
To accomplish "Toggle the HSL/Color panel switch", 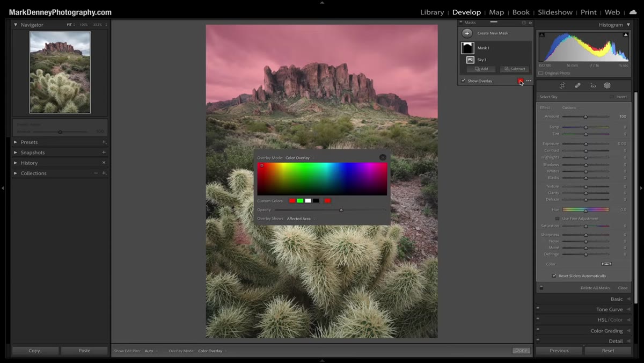I will 538,320.
